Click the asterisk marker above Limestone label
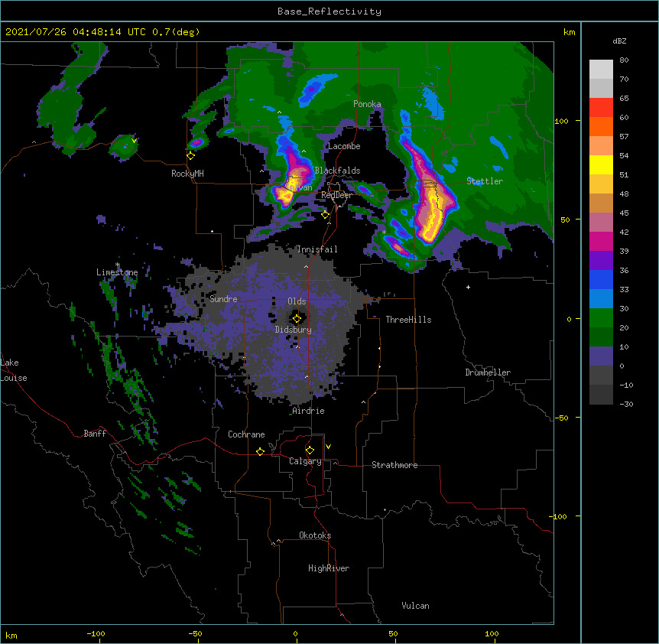This screenshot has height=644, width=659. click(117, 265)
